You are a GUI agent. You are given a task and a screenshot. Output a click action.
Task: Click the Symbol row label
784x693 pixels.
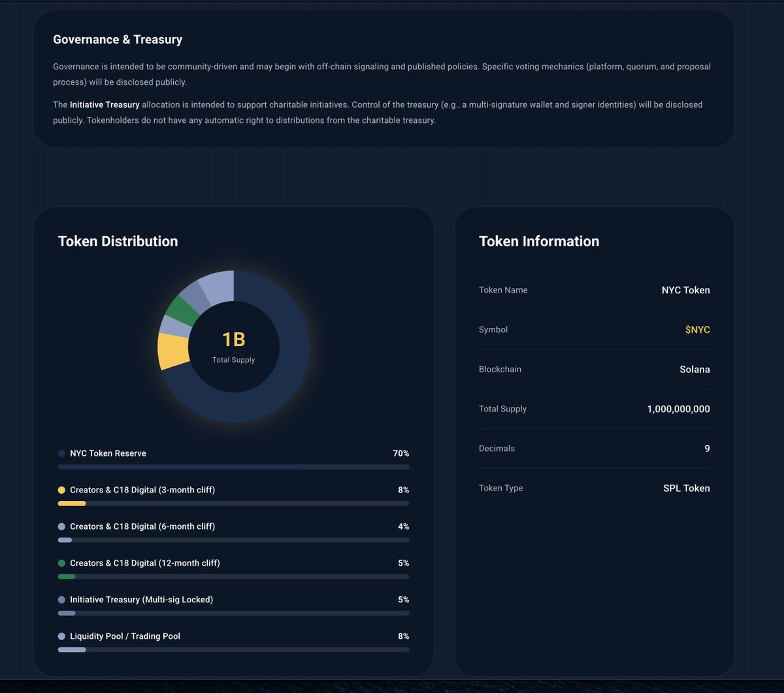point(493,330)
